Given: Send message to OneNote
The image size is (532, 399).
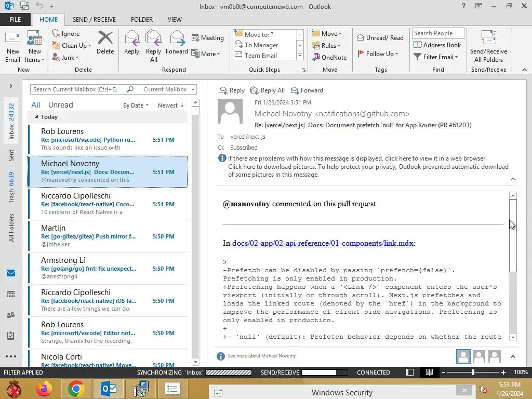Looking at the screenshot, I should point(330,57).
